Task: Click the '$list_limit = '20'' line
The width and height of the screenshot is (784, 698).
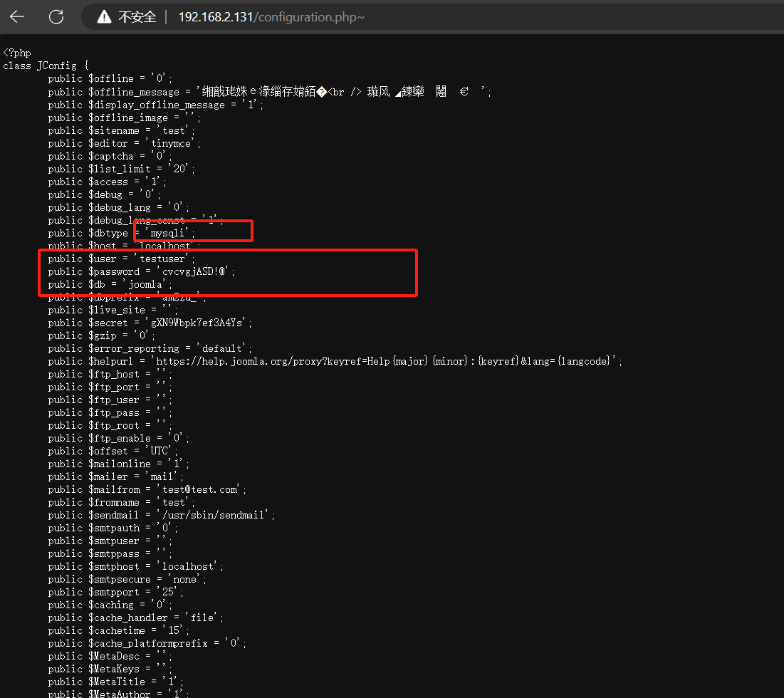Action: click(x=122, y=169)
